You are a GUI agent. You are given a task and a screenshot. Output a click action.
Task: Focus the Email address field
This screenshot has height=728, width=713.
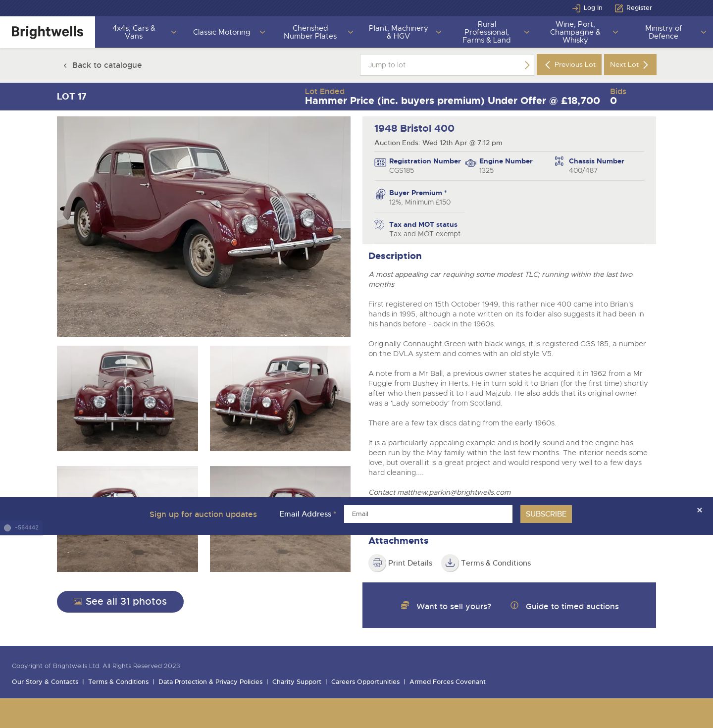[x=428, y=514]
